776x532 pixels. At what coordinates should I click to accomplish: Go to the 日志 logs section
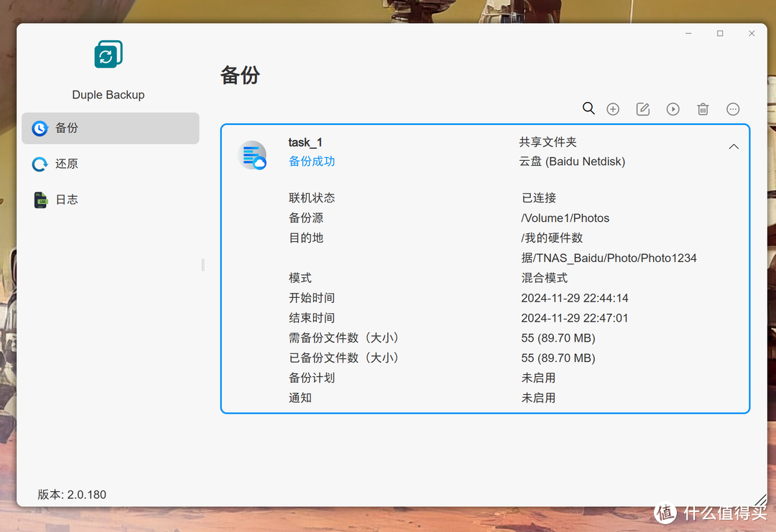tap(66, 200)
